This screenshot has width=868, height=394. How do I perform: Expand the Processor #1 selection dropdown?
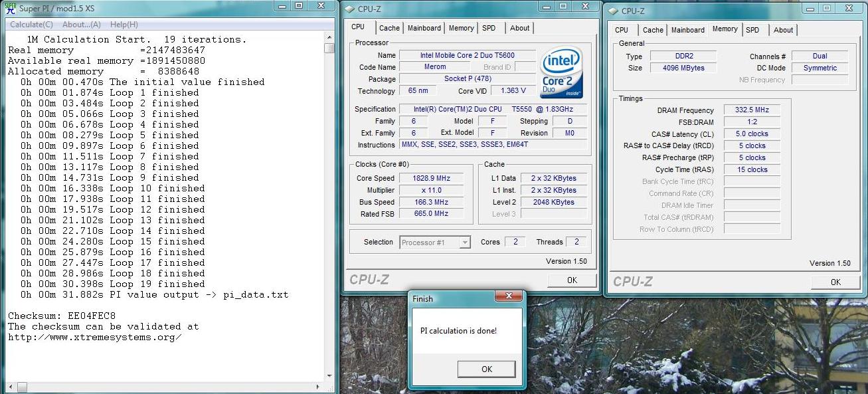(465, 243)
